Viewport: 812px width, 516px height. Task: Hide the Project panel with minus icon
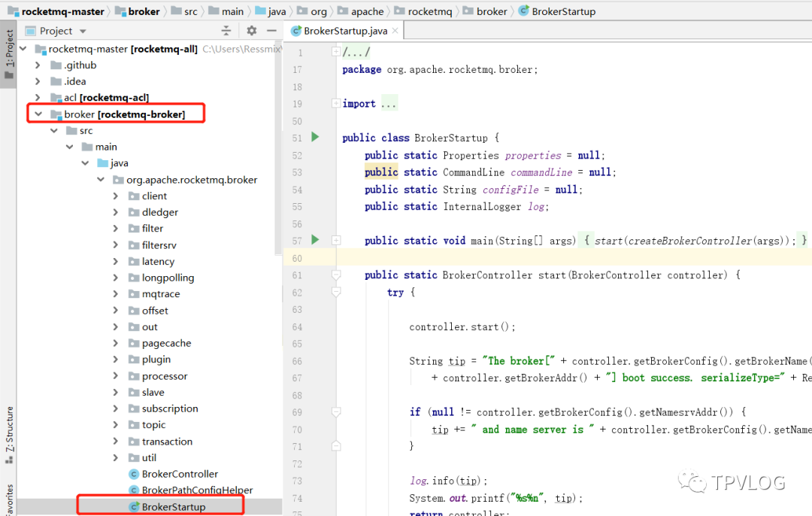point(270,31)
